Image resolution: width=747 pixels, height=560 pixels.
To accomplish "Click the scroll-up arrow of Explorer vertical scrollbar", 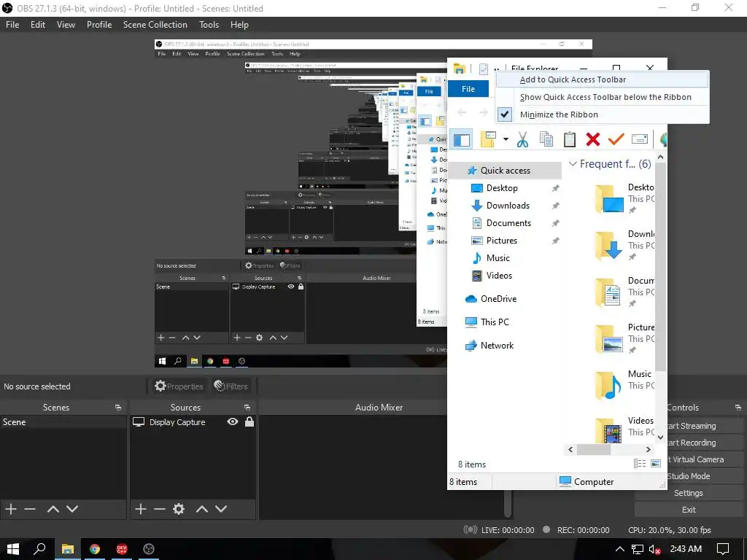I will pos(660,157).
